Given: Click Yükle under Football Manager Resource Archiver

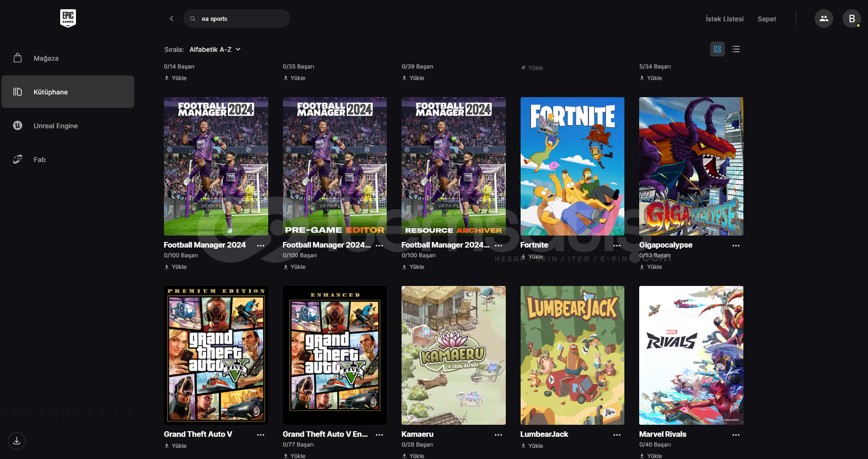Looking at the screenshot, I should (x=413, y=267).
